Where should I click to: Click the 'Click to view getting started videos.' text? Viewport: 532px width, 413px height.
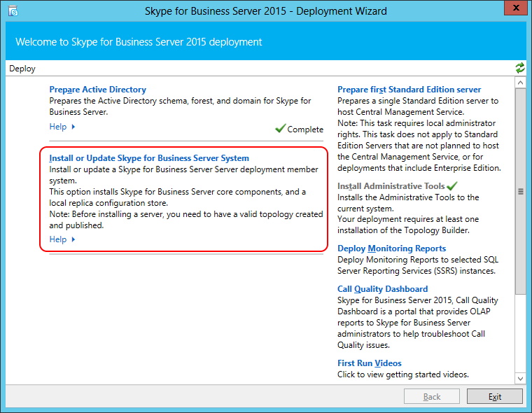tap(403, 374)
